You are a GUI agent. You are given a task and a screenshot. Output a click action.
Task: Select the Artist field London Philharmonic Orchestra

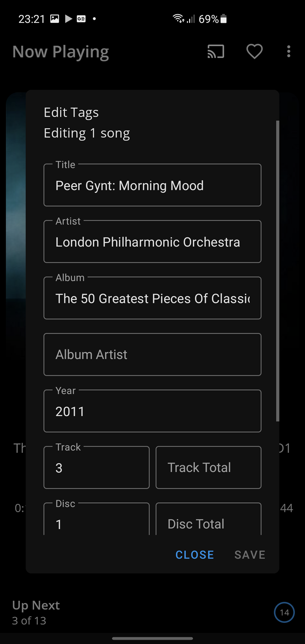point(152,242)
